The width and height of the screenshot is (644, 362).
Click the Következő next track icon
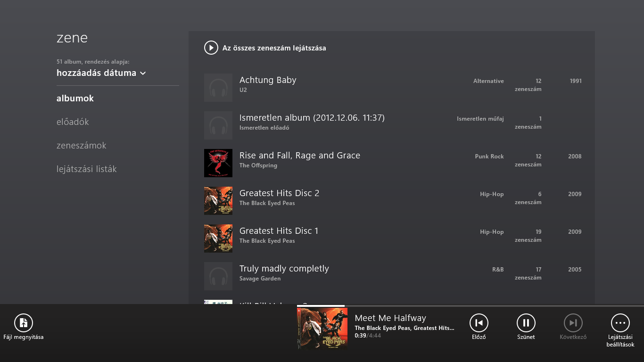point(573,323)
